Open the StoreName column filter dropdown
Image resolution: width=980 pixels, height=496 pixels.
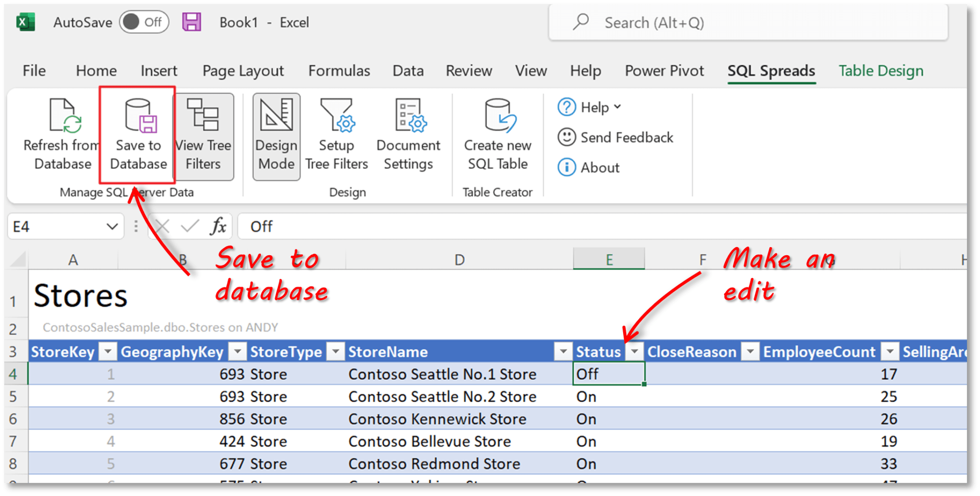click(563, 351)
